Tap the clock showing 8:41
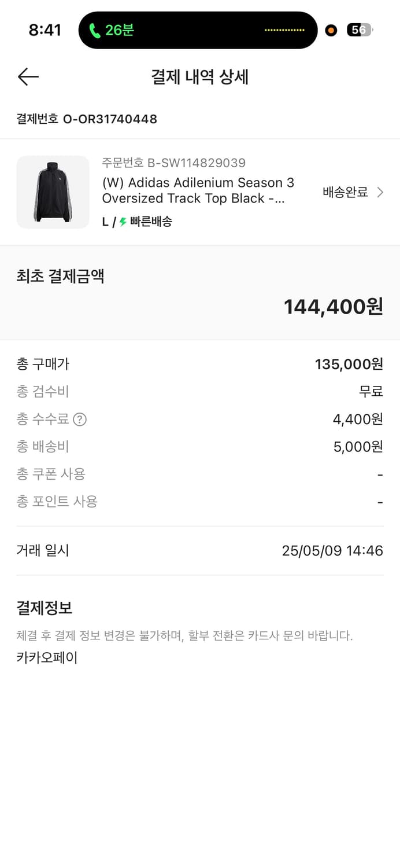Viewport: 400px width, 868px height. point(46,30)
